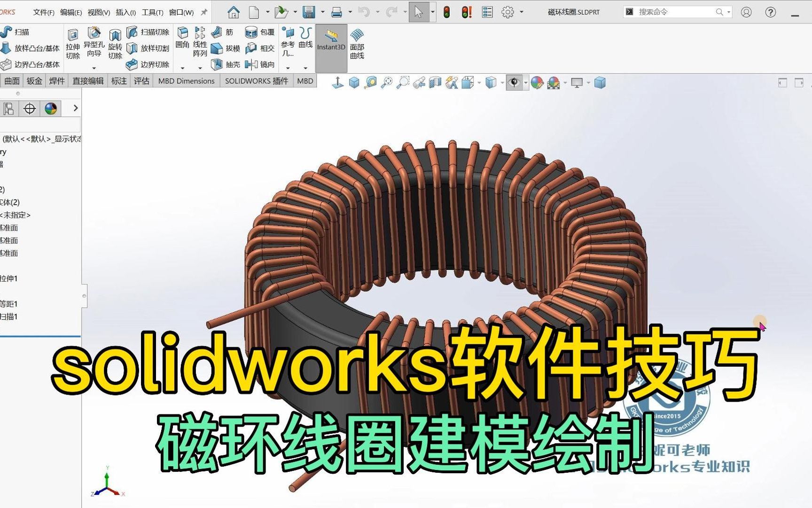
Task: Select the 筋 rib tool
Action: [x=223, y=32]
